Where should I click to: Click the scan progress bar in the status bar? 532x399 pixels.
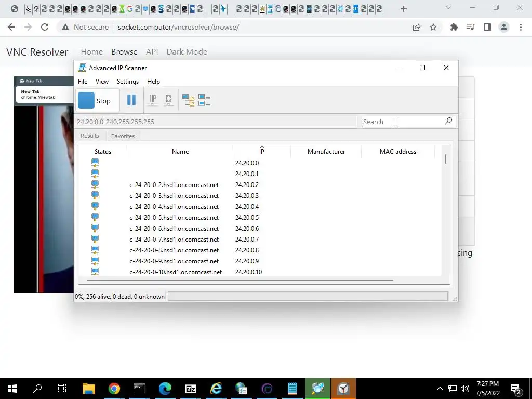[308, 296]
